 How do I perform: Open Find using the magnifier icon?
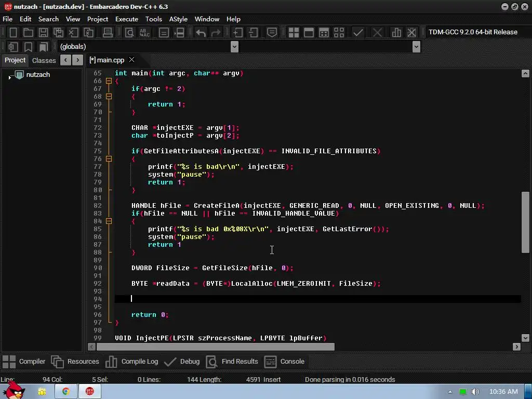pos(129,33)
